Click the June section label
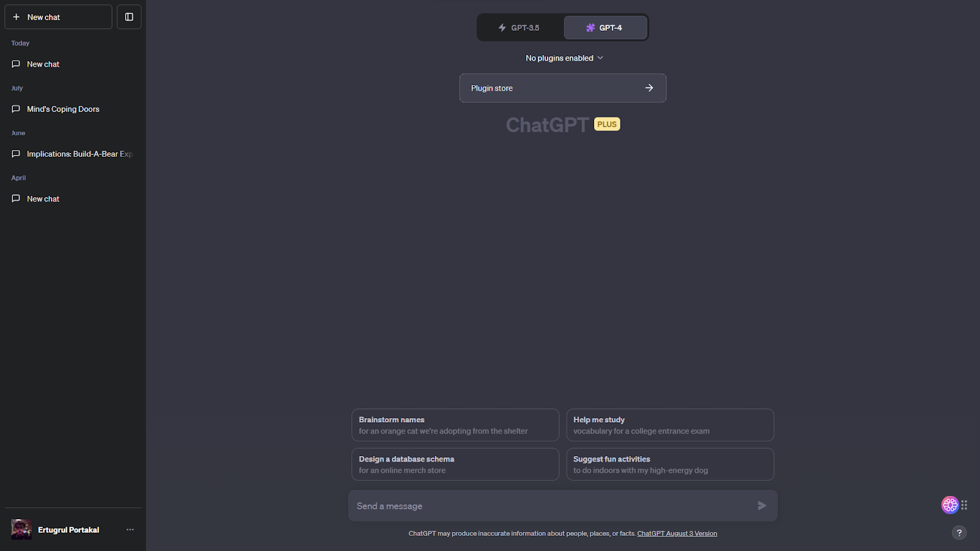The height and width of the screenshot is (551, 980). [18, 133]
